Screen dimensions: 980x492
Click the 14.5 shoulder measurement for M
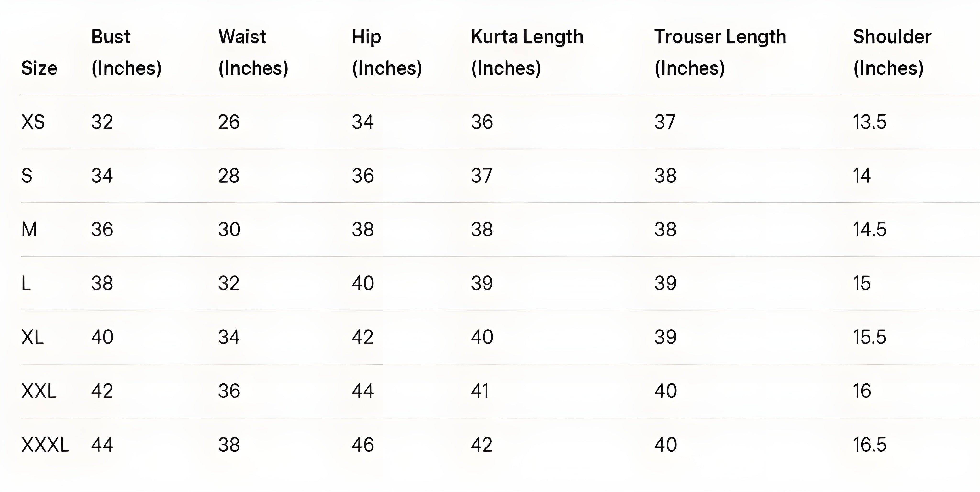coord(869,229)
